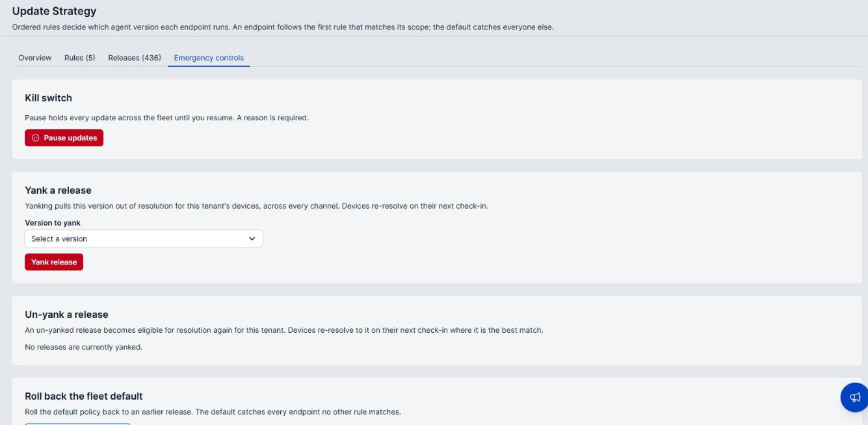Click the Roll back the fleet default heading

pos(84,396)
